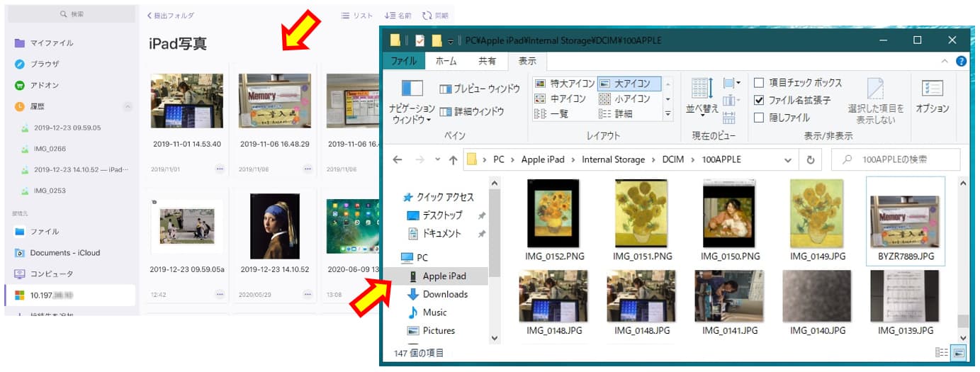Open history item 2019-12-23 09.59.05
Screen dimensions: 980x372
tap(67, 128)
